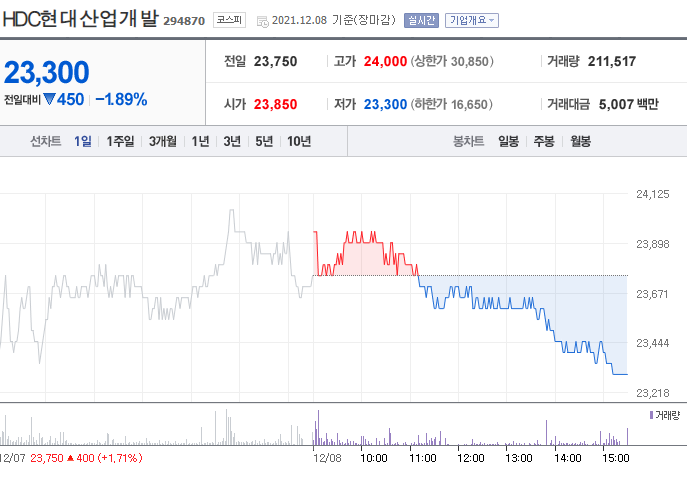
Task: Click the purple 거래량 legend marker
Action: tap(651, 415)
